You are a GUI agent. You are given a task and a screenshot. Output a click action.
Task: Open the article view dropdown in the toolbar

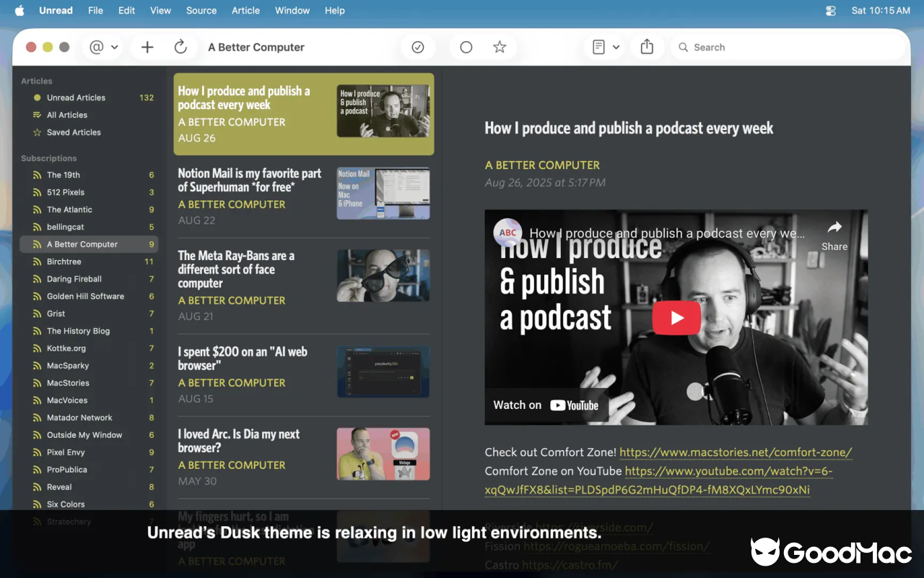(606, 47)
